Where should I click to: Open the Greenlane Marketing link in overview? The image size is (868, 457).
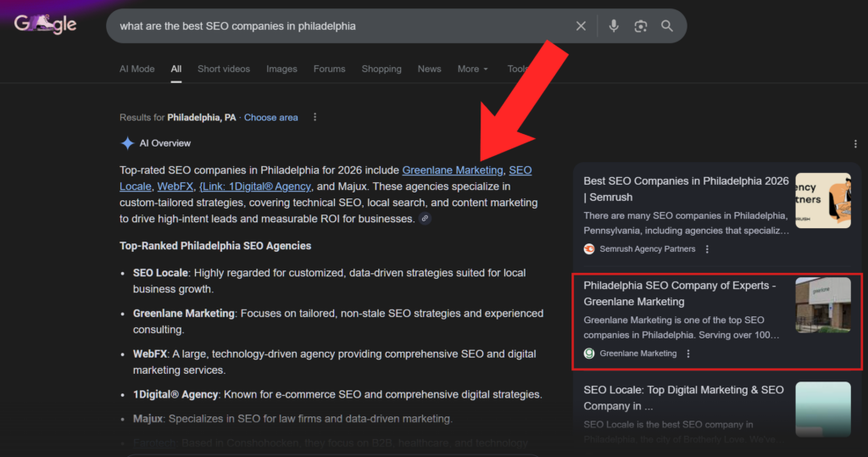pyautogui.click(x=452, y=170)
